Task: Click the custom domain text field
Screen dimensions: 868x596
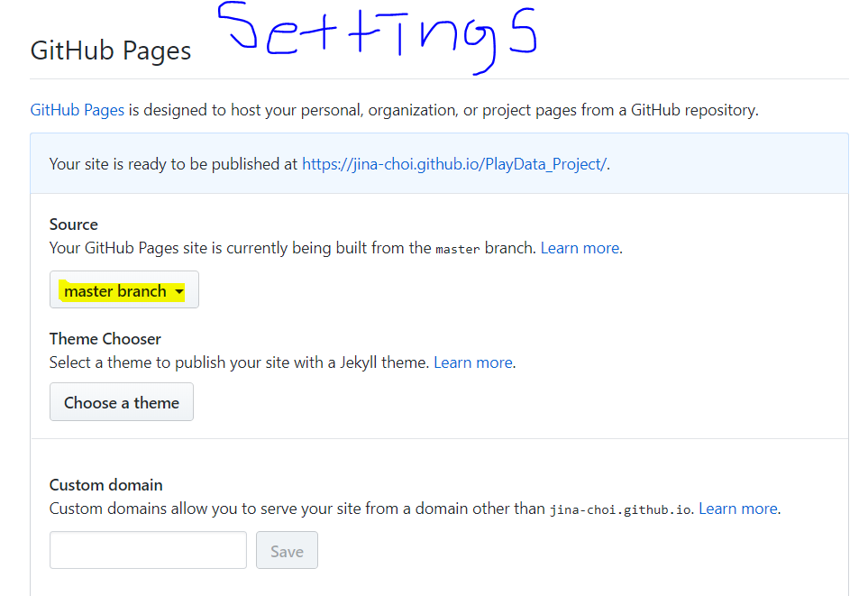Action: pos(148,550)
